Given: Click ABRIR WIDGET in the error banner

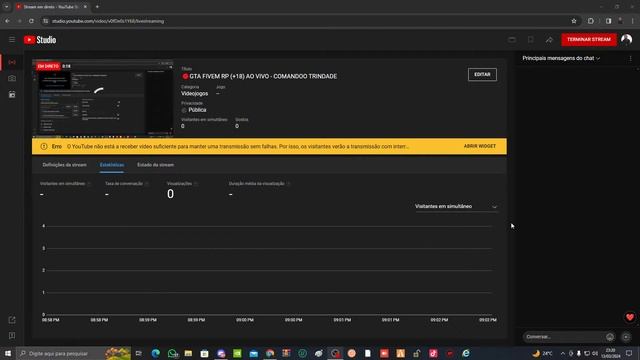Looking at the screenshot, I should [480, 146].
